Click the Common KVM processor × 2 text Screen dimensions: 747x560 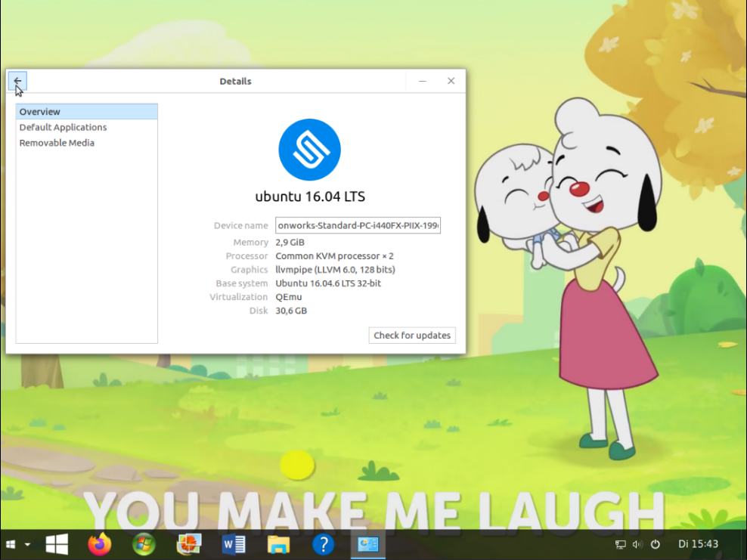(334, 256)
